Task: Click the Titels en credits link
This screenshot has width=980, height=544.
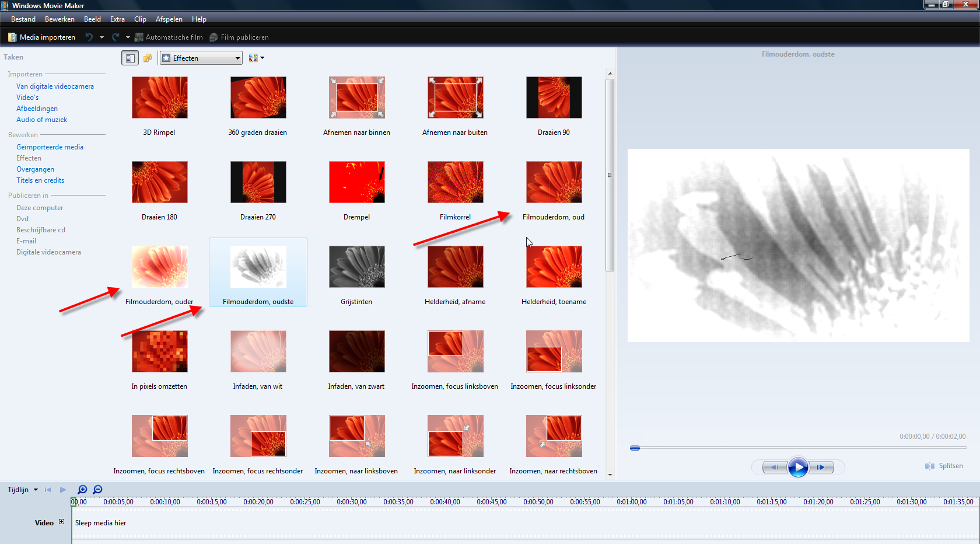Action: coord(40,180)
